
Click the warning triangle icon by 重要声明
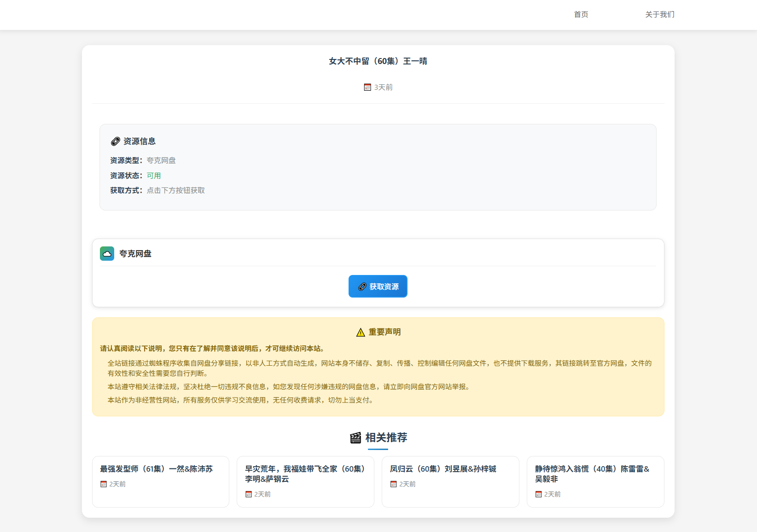coord(361,333)
